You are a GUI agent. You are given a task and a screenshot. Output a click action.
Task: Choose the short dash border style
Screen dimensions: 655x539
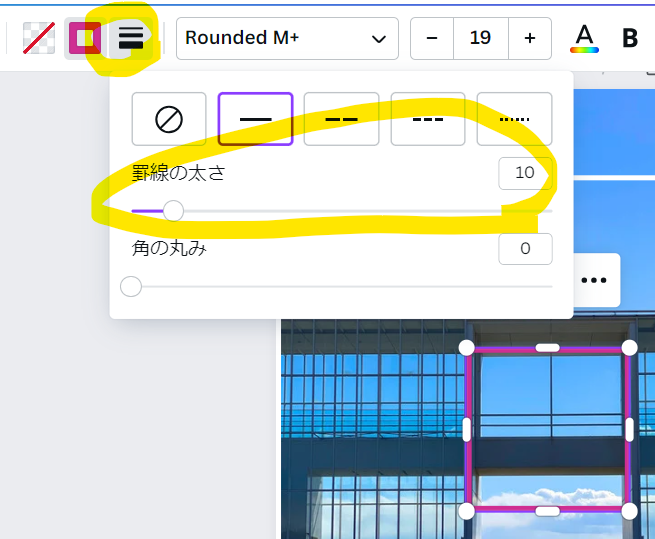[428, 119]
